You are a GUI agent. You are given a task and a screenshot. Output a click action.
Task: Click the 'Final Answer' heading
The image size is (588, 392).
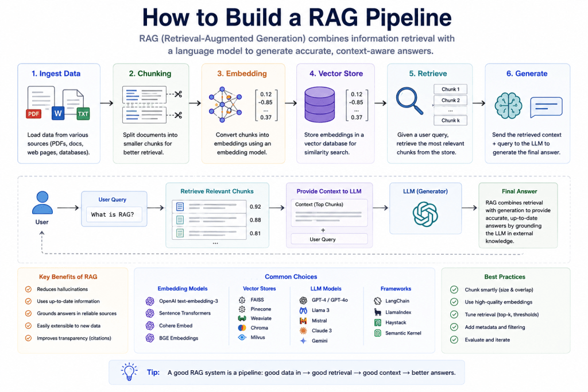(x=519, y=191)
